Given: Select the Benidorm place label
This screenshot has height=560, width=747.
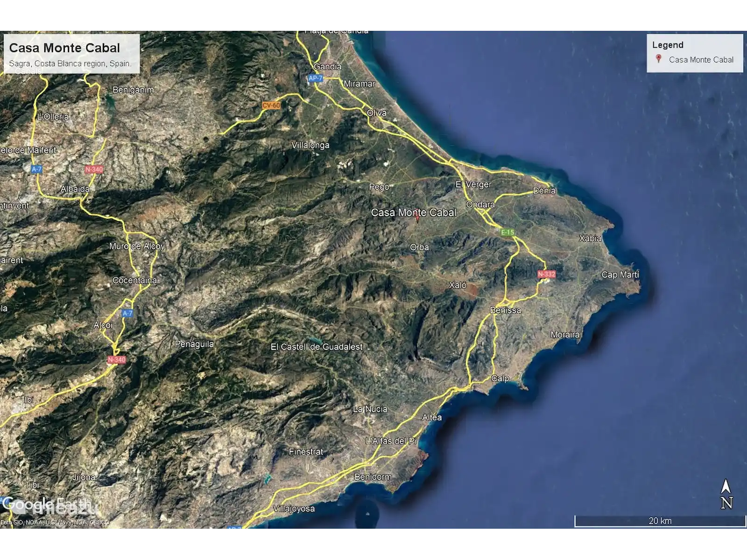Looking at the screenshot, I should (373, 476).
